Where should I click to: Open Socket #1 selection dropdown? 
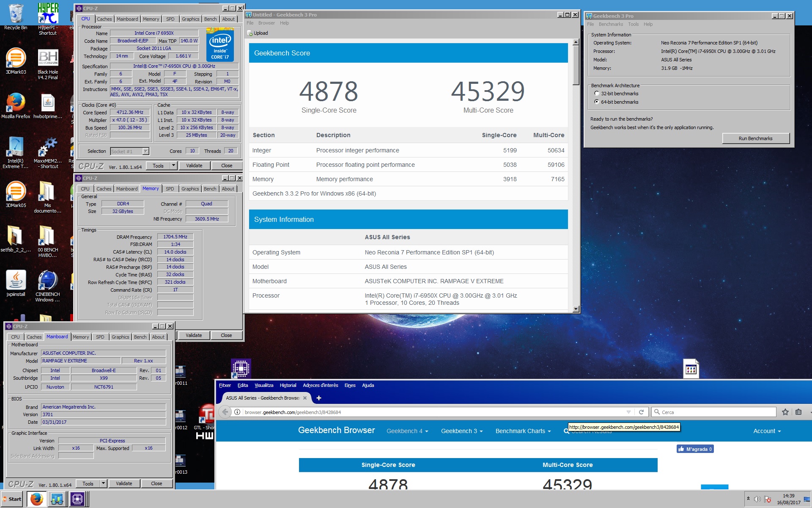pyautogui.click(x=145, y=151)
